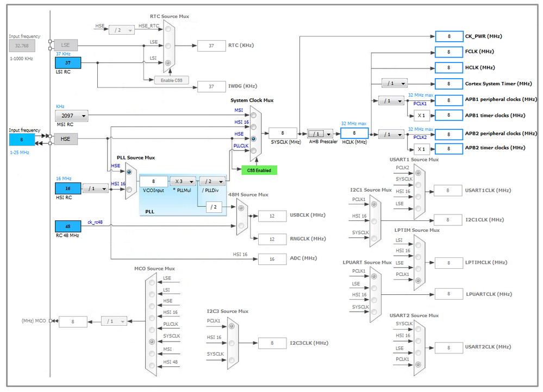Image resolution: width=543 pixels, height=392 pixels.
Task: Select PCLK1 in LPUART Source Mux
Action: point(374,276)
